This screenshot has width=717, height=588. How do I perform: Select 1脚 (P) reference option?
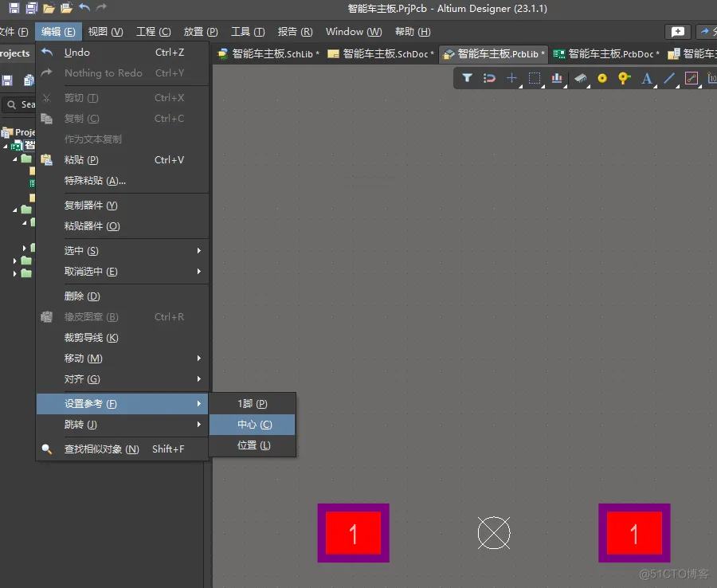253,404
